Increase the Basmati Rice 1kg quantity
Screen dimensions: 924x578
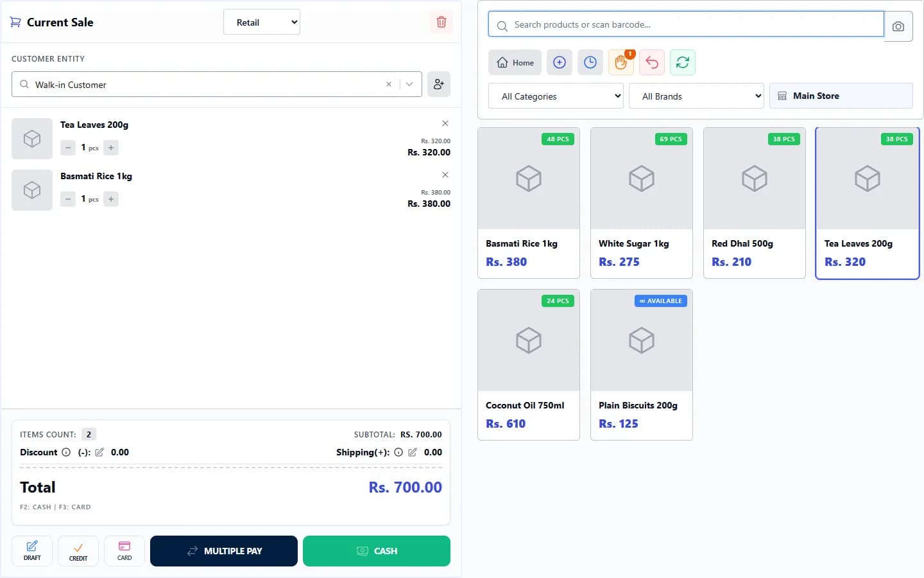pos(111,199)
